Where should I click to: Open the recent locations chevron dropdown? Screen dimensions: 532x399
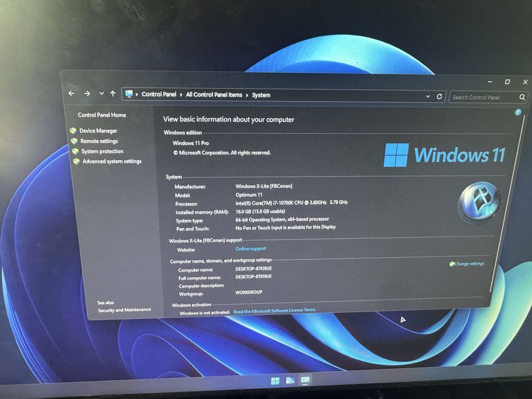[x=101, y=93]
